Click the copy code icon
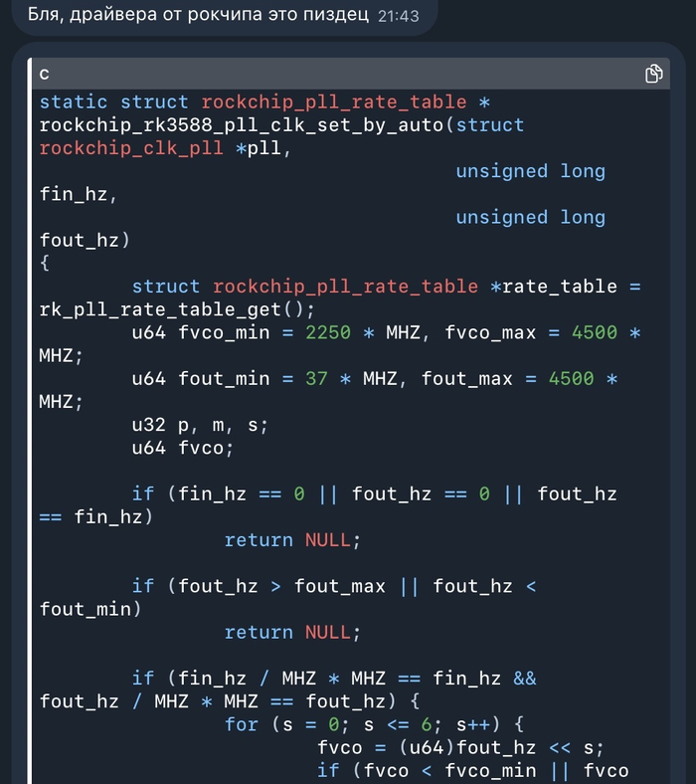The height and width of the screenshot is (784, 696). tap(653, 74)
